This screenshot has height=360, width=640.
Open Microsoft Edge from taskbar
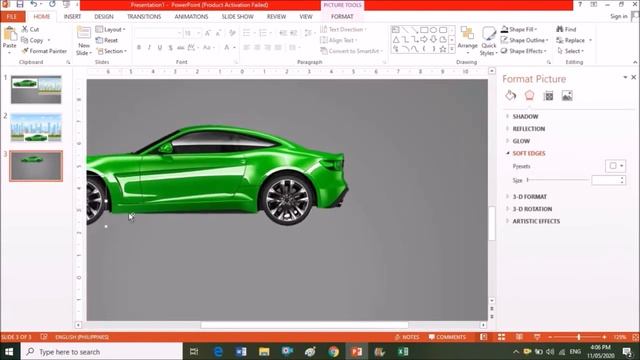point(218,351)
